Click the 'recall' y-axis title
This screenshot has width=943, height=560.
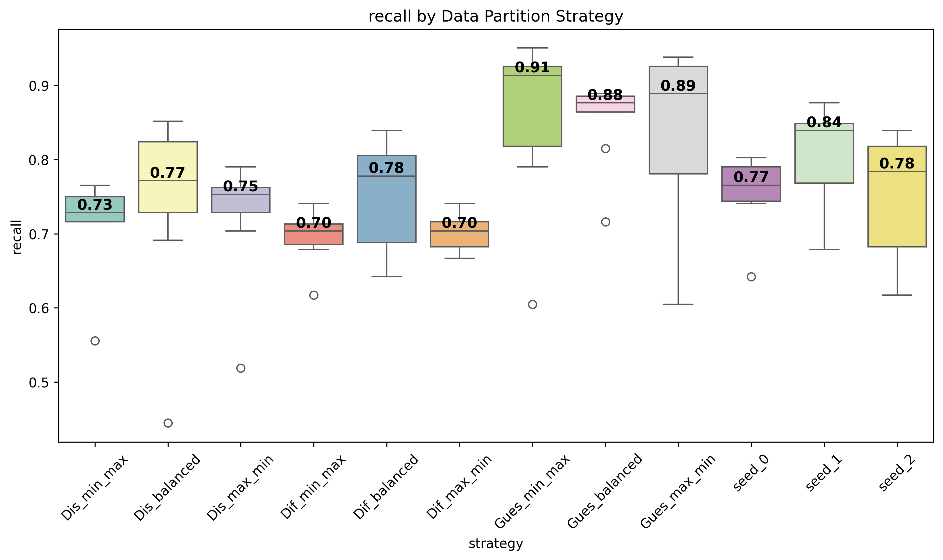[x=17, y=237]
